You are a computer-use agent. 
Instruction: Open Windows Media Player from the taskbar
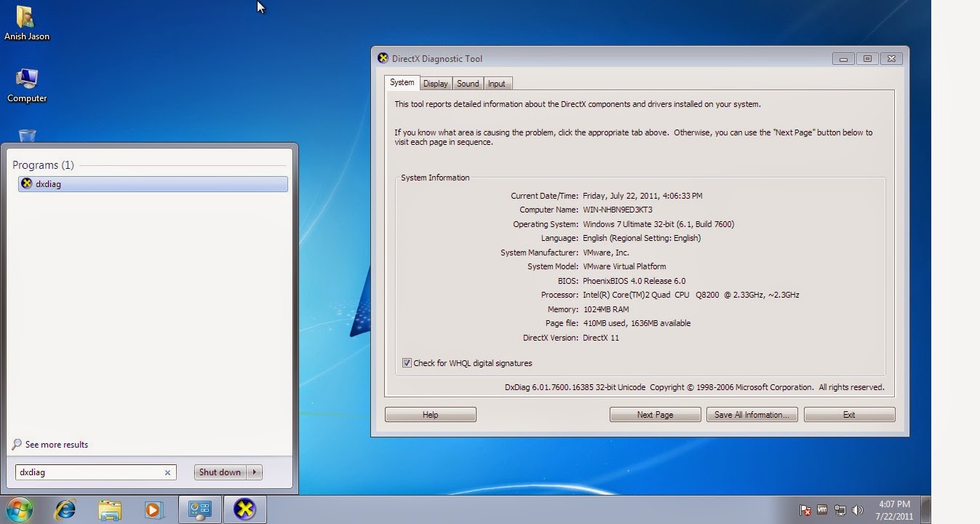154,509
